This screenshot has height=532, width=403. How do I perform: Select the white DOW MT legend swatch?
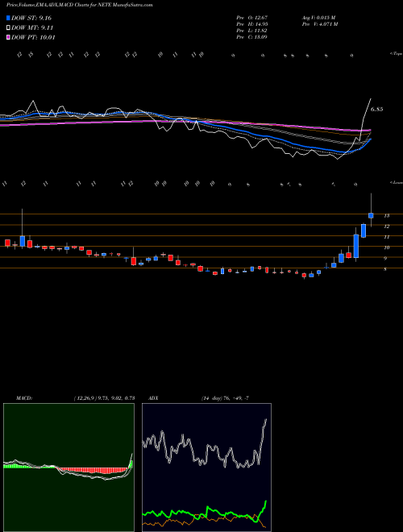(x=8, y=28)
